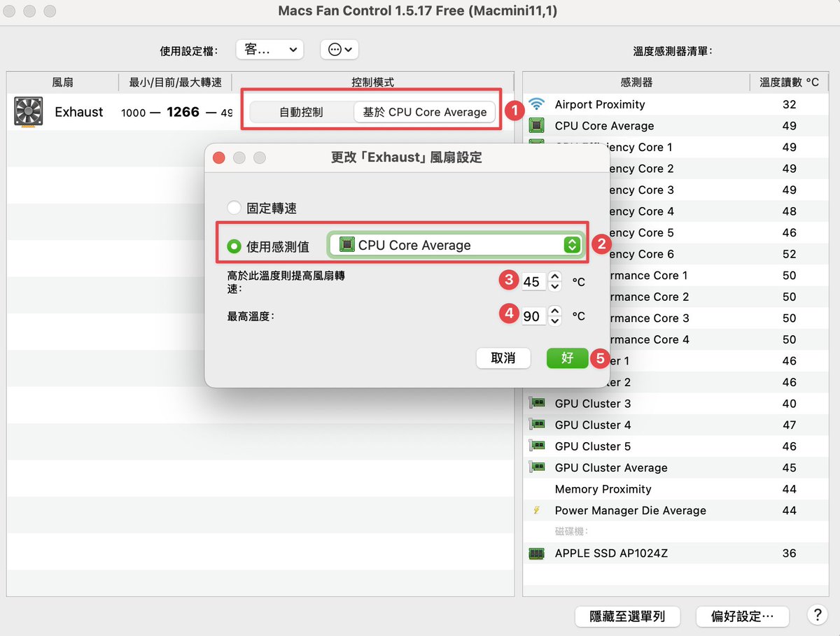Click the 溫度讀數 °C column header
Viewport: 840px width, 636px height.
pos(789,83)
